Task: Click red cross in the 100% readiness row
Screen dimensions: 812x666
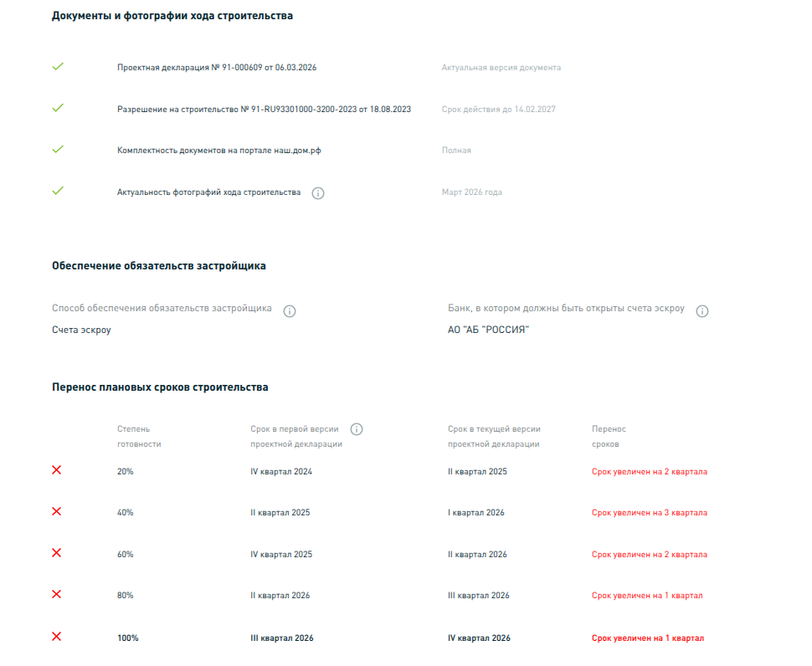Action: click(57, 637)
